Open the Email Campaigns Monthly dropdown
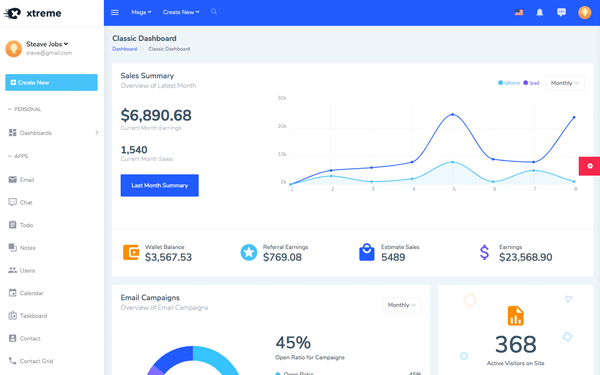 (402, 305)
